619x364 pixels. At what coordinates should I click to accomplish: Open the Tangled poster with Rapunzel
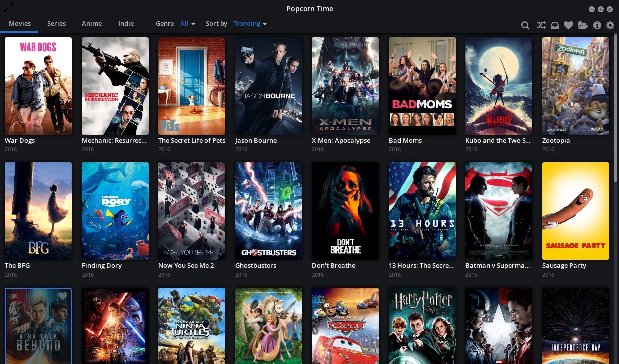[x=269, y=326]
